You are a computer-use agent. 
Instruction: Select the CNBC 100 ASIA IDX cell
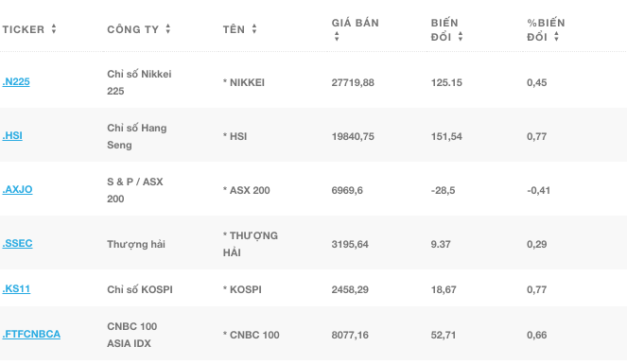[x=132, y=335]
